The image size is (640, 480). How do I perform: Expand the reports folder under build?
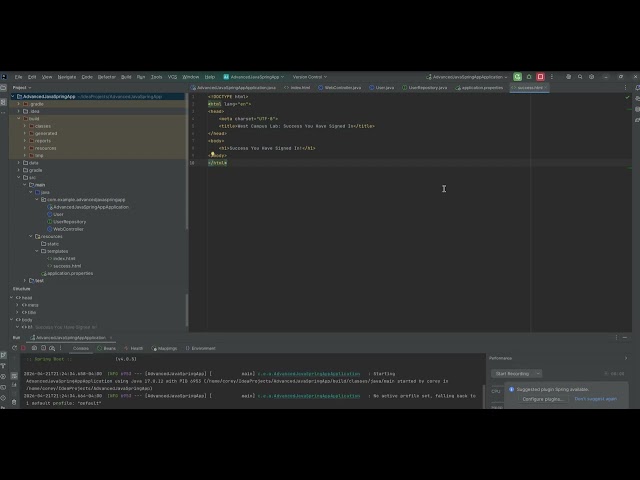point(24,141)
